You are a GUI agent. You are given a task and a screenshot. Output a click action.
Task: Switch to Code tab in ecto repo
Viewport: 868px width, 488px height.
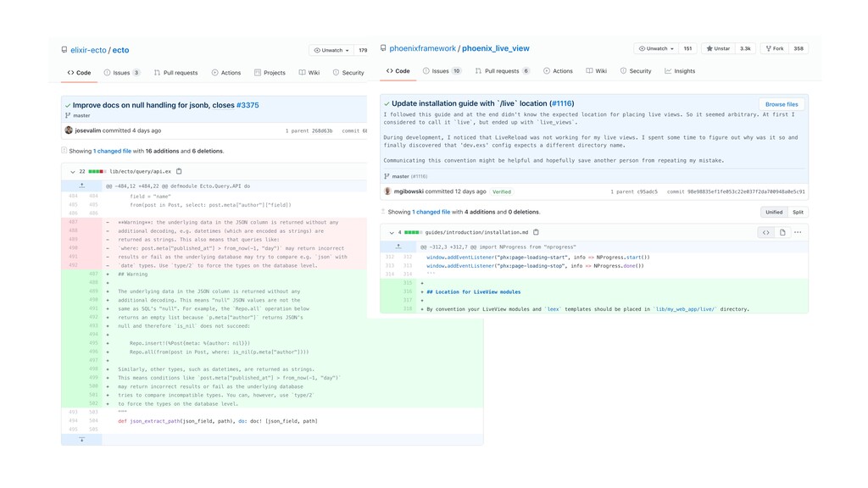79,73
